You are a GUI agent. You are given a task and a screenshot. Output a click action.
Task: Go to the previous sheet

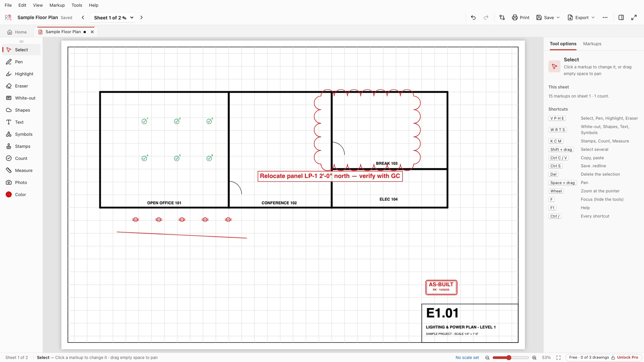click(83, 17)
